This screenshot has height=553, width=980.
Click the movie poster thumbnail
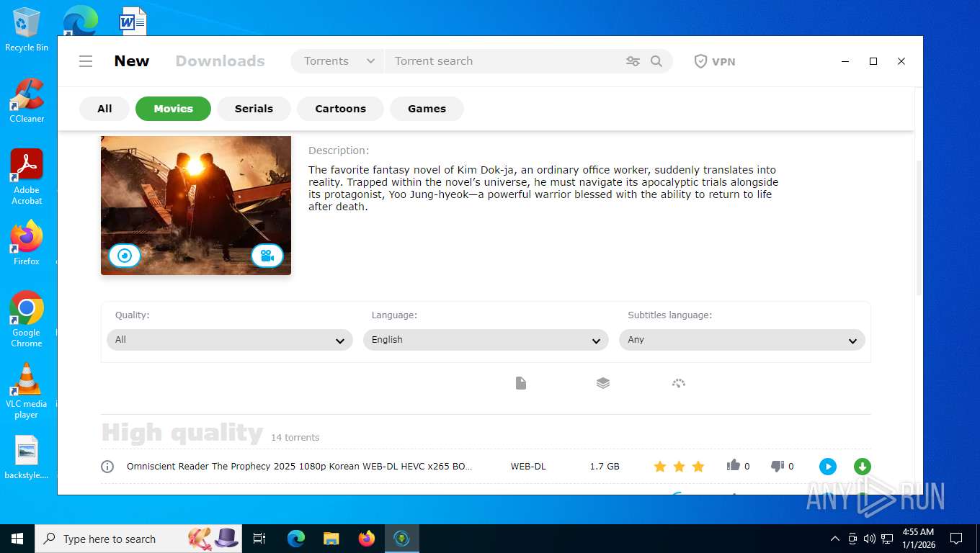(196, 205)
